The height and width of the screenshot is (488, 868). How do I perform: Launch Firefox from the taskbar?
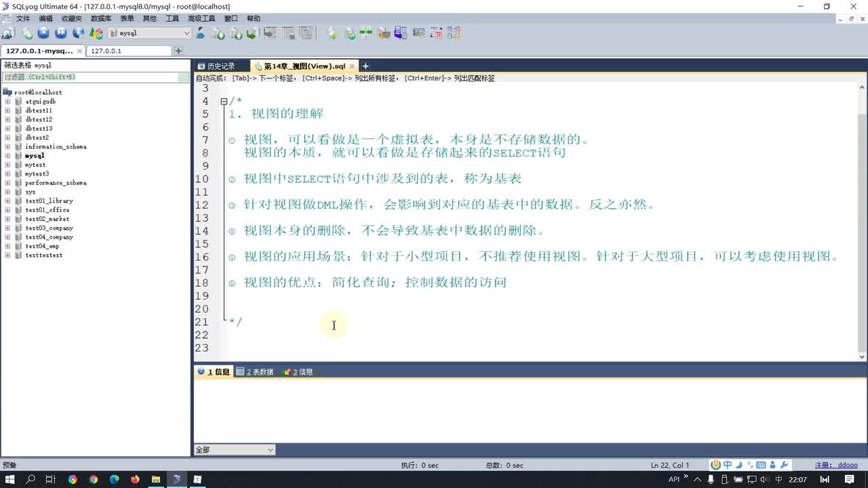135,479
